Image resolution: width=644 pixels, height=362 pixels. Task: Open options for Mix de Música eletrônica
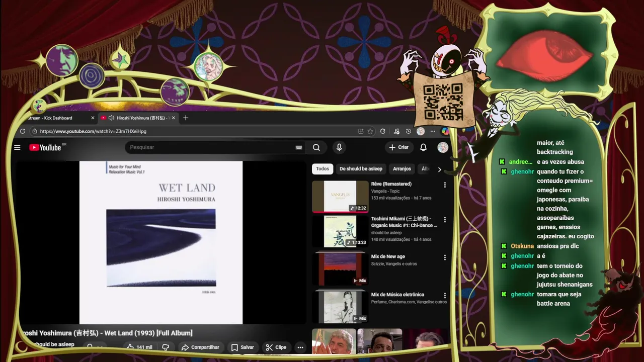pos(444,296)
